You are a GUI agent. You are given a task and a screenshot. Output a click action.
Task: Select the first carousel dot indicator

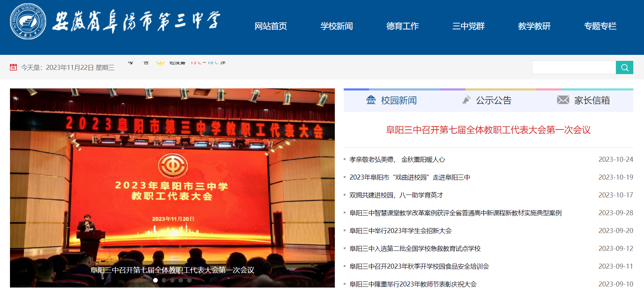pos(155,280)
